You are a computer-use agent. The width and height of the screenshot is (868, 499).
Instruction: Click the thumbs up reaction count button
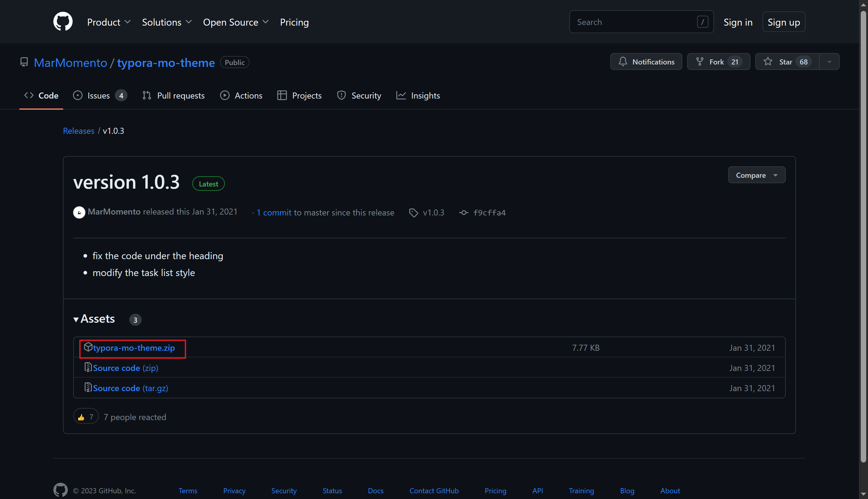[86, 417]
